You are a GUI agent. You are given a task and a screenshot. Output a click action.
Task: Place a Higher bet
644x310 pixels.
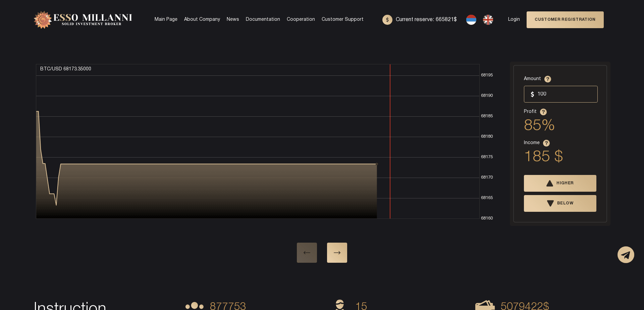click(560, 183)
